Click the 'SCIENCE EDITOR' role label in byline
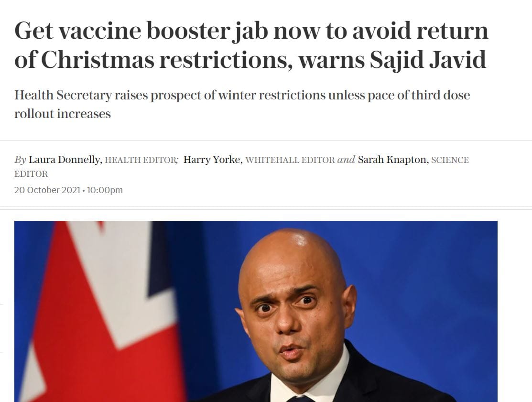 tap(241, 167)
